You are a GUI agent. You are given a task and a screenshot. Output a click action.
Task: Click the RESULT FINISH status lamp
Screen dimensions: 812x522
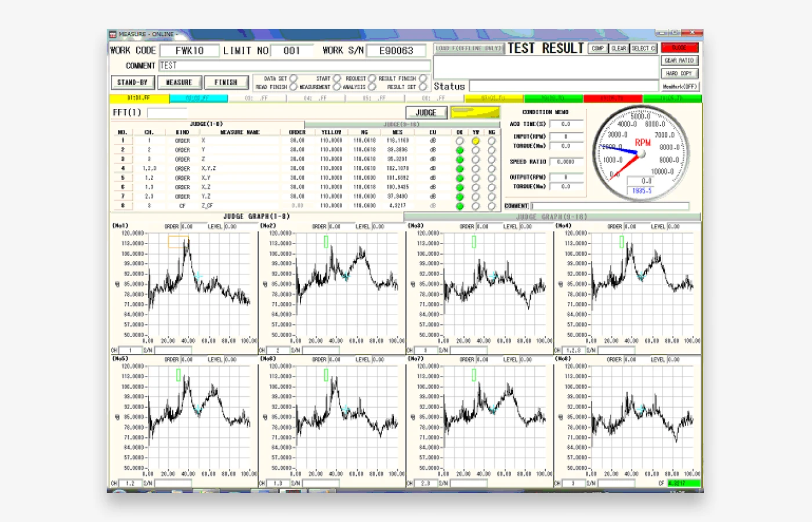(x=423, y=78)
